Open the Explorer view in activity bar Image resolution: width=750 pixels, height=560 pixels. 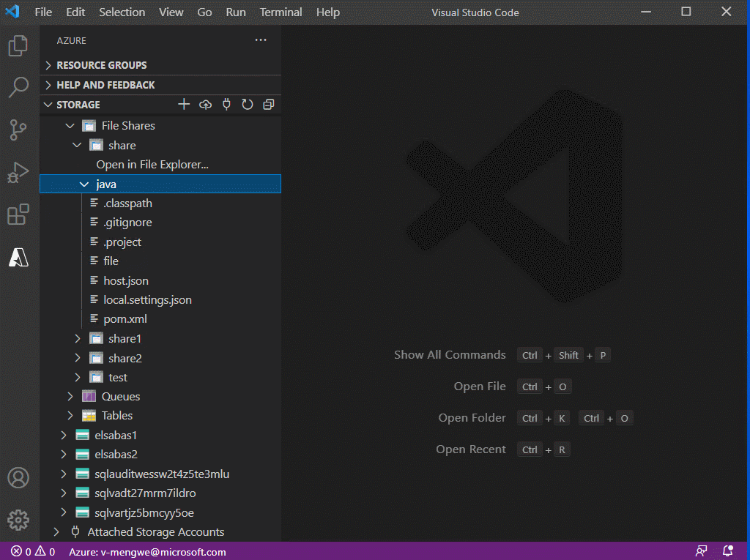click(18, 45)
